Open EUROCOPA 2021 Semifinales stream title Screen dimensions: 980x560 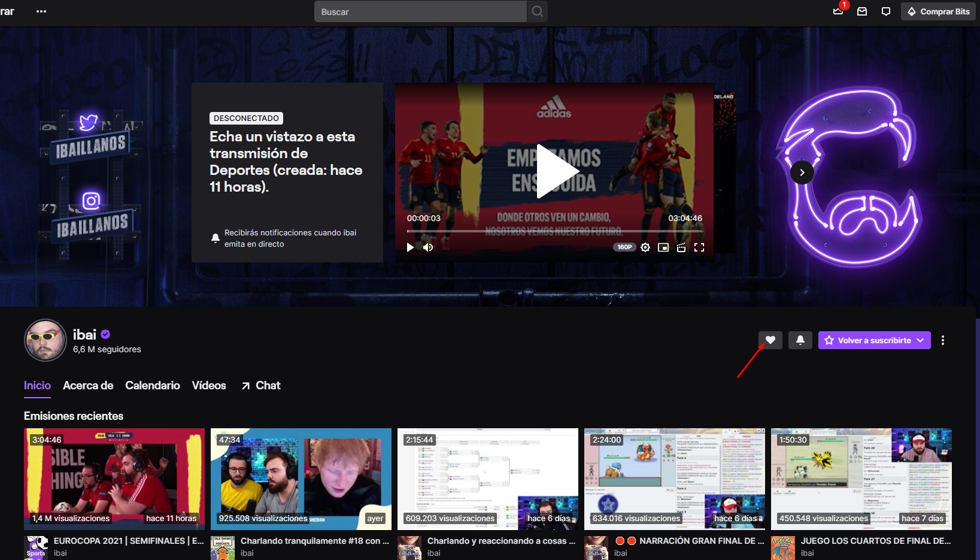pos(129,541)
